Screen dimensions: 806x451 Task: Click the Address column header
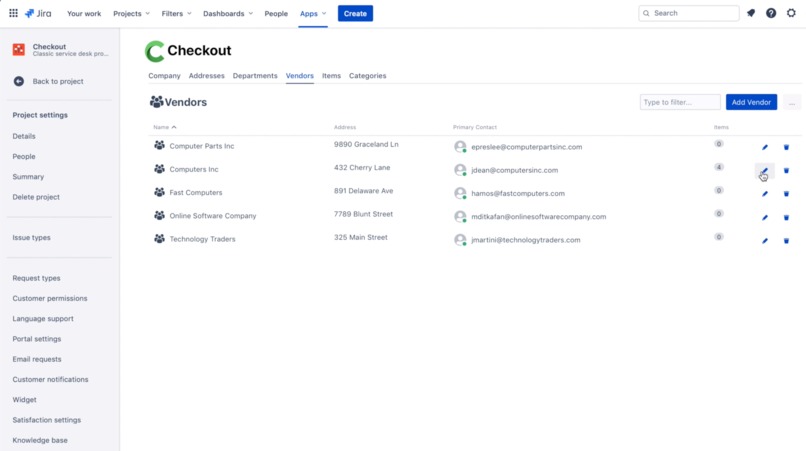[345, 127]
